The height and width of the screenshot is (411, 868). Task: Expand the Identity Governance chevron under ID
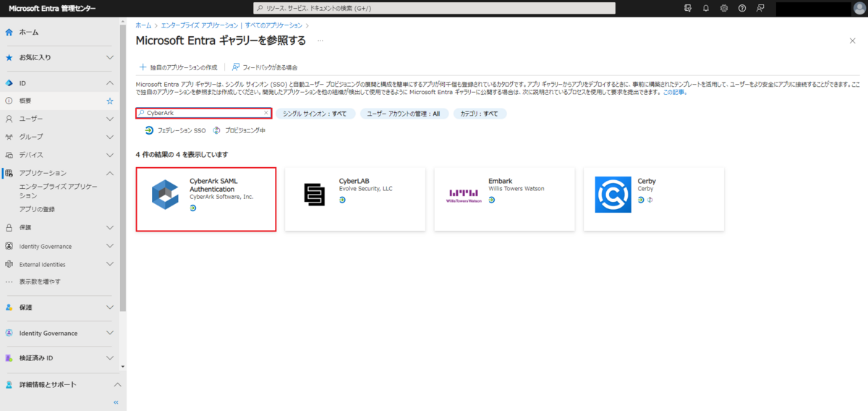[x=110, y=246]
